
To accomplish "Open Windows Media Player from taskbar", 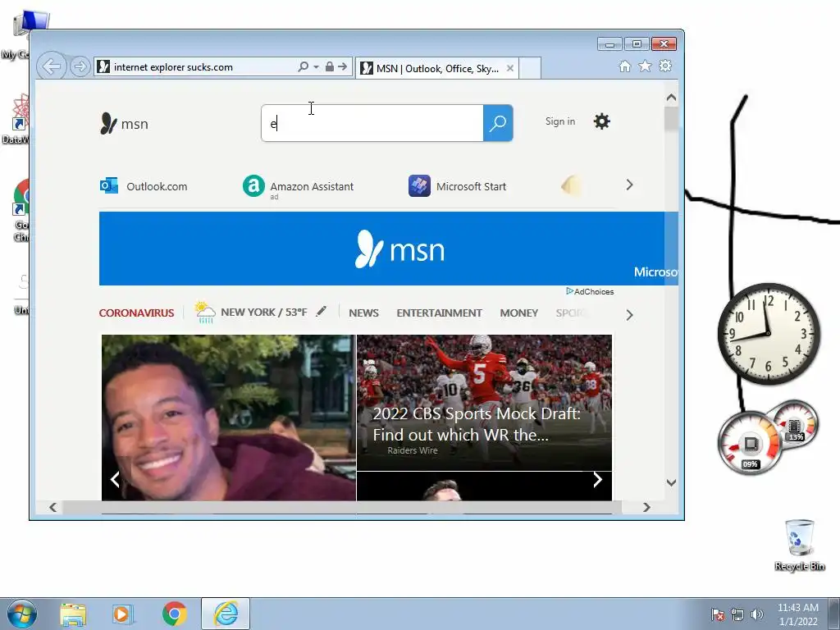I will tap(122, 614).
